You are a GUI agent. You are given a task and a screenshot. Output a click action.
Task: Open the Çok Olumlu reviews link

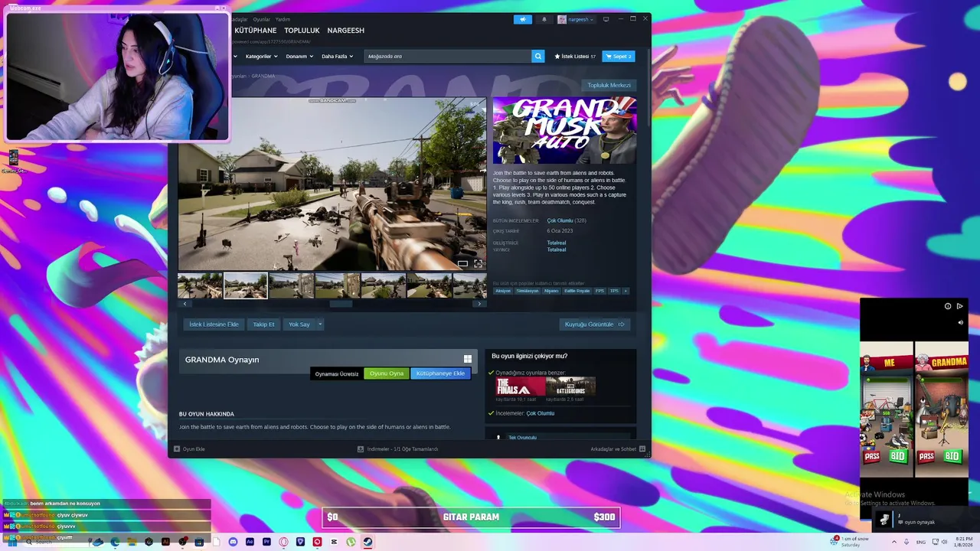[x=560, y=220]
